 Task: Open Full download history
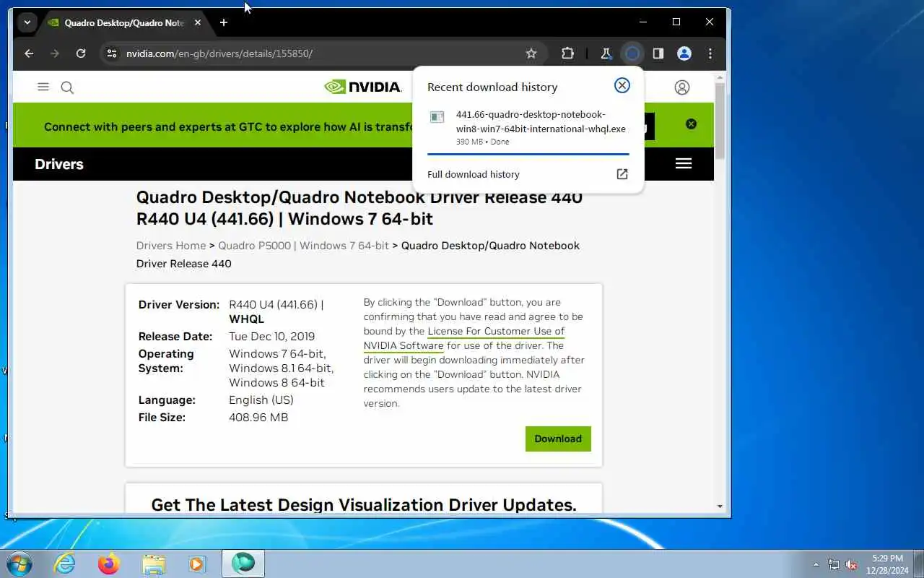click(x=474, y=174)
